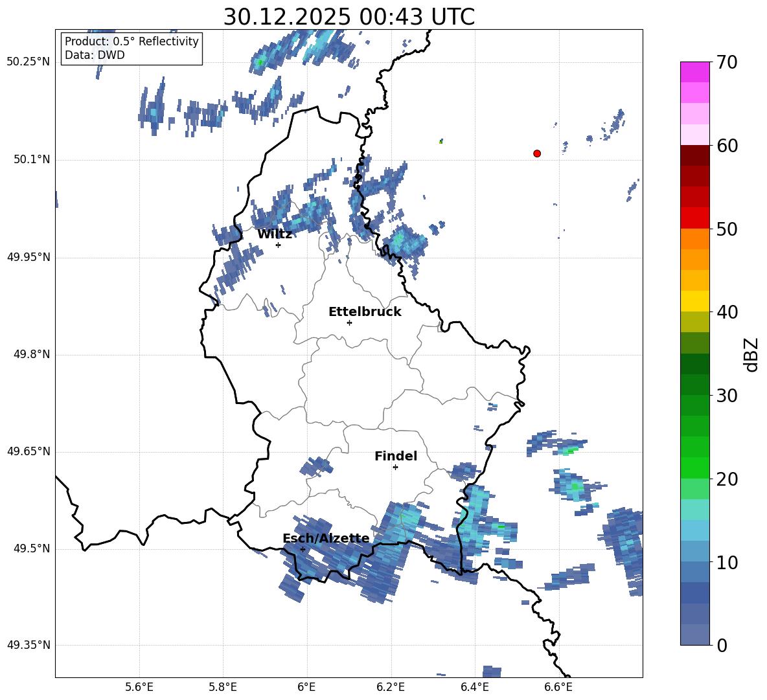
Task: Click the Esch/Alzette city label
Action: pyautogui.click(x=326, y=538)
